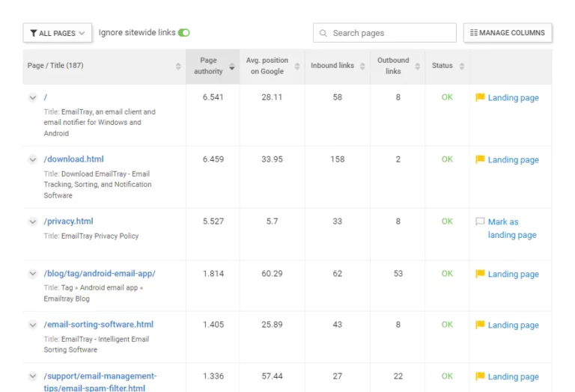This screenshot has width=575, height=392.
Task: Click sort arrows in Page / Title header
Action: [x=178, y=66]
